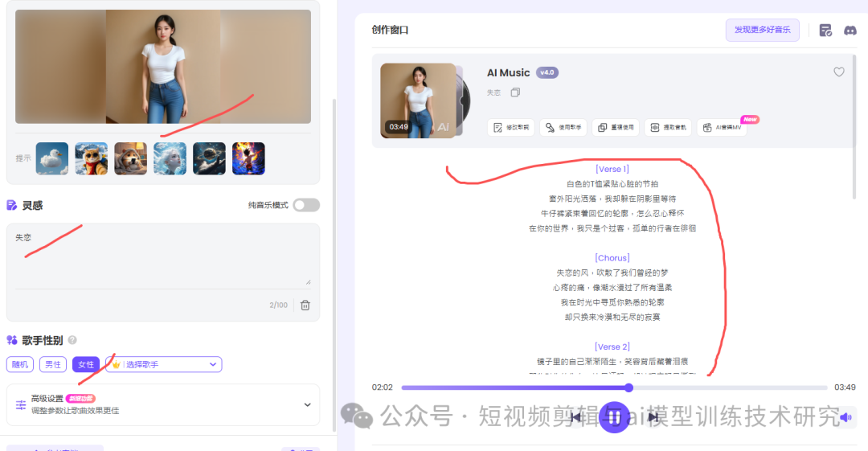Click the 提取音轨 button
The image size is (868, 451).
(x=668, y=128)
